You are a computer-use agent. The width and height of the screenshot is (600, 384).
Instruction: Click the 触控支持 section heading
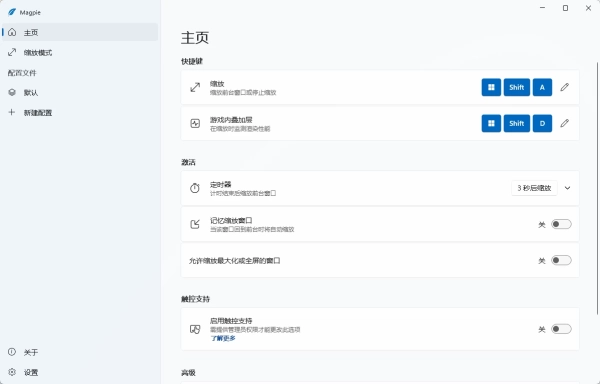pyautogui.click(x=195, y=299)
